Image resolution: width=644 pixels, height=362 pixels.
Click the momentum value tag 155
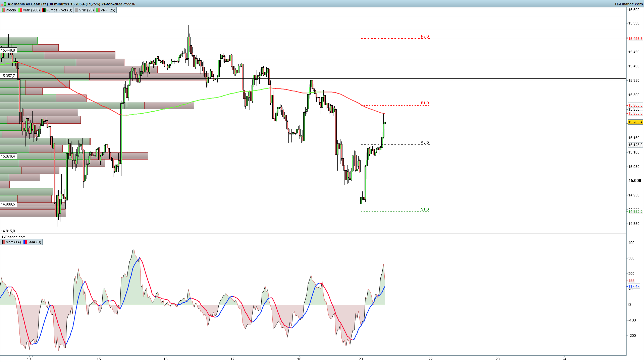pos(631,281)
